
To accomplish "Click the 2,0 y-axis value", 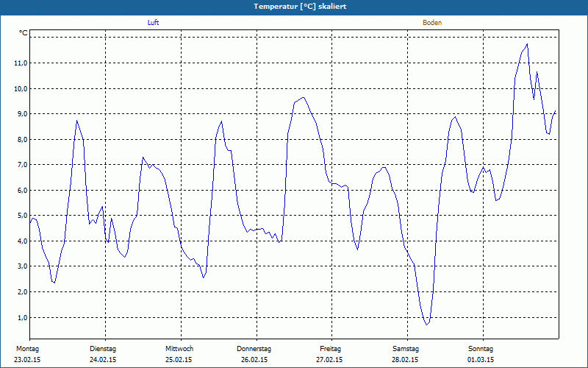I will point(21,292).
